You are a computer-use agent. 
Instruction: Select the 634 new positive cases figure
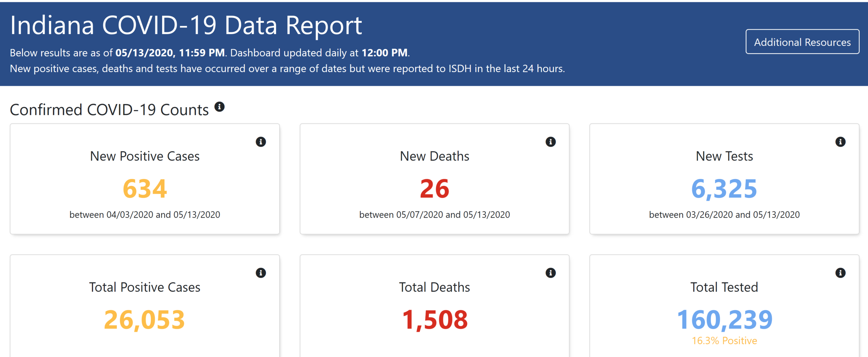tap(145, 189)
